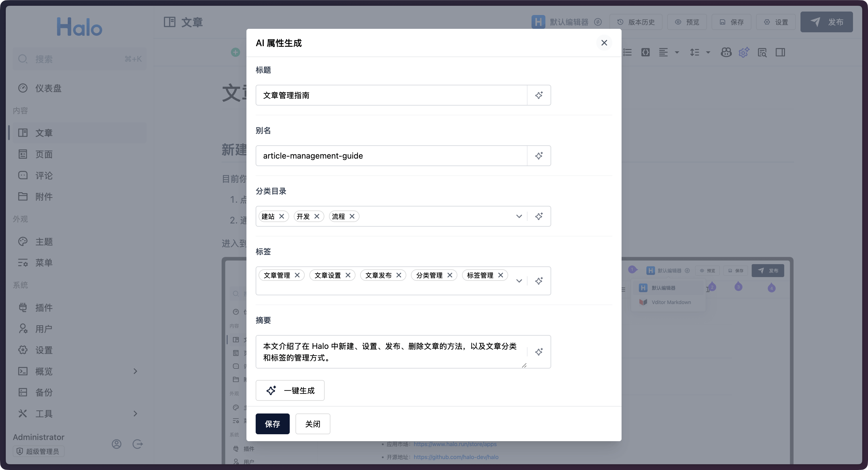Viewport: 868px width, 470px height.
Task: Edit the 标题 input field
Action: pyautogui.click(x=391, y=95)
